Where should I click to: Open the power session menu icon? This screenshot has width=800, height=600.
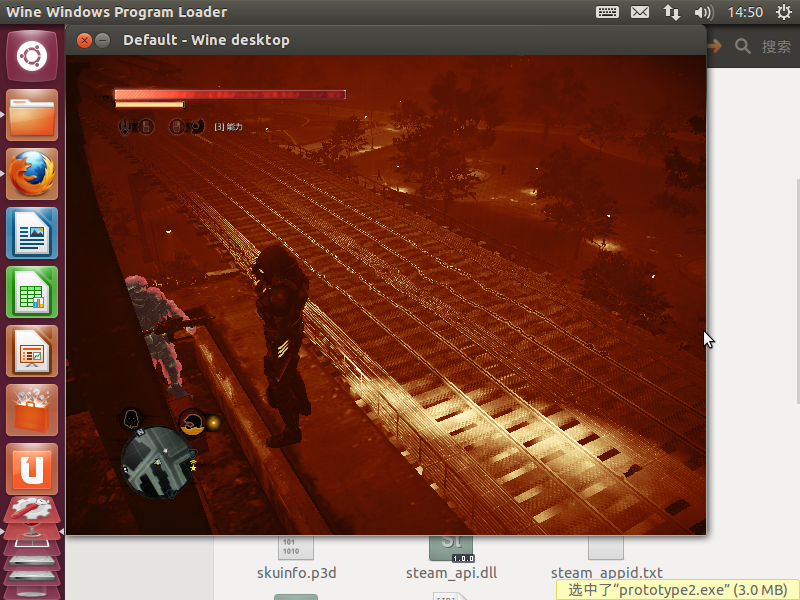coord(784,12)
